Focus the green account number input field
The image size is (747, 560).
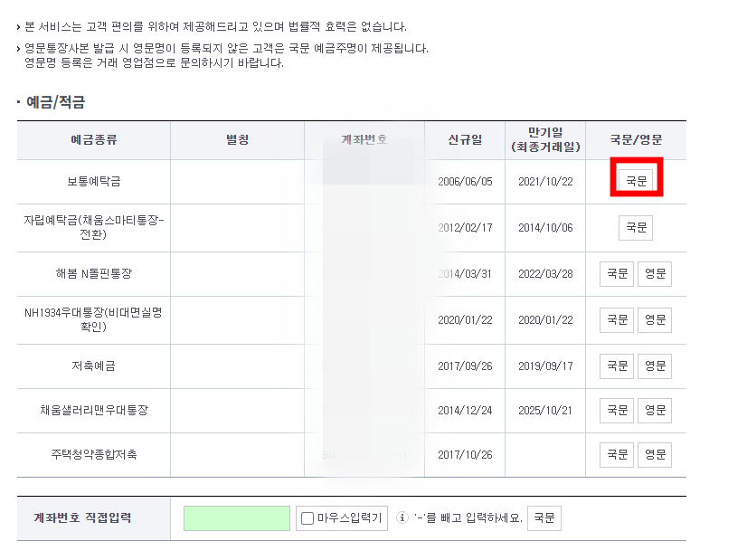[237, 518]
